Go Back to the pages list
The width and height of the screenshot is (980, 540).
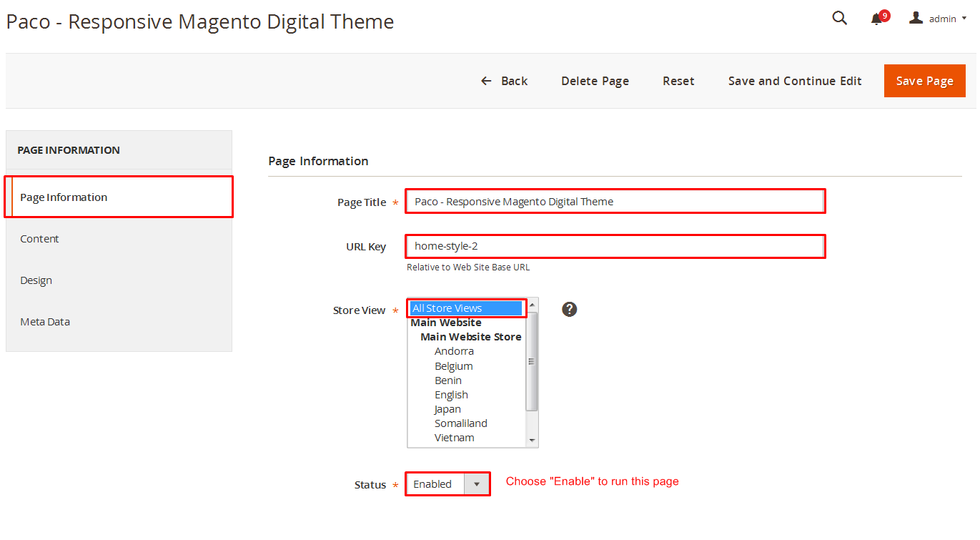coord(504,81)
